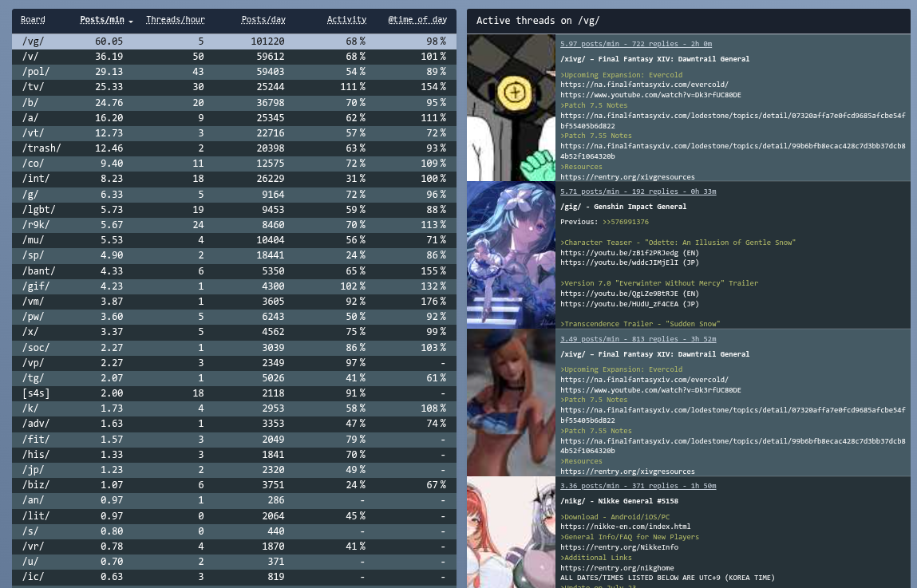Viewport: 917px width, 588px height.
Task: Select the /vt/ board row
Action: 234,133
